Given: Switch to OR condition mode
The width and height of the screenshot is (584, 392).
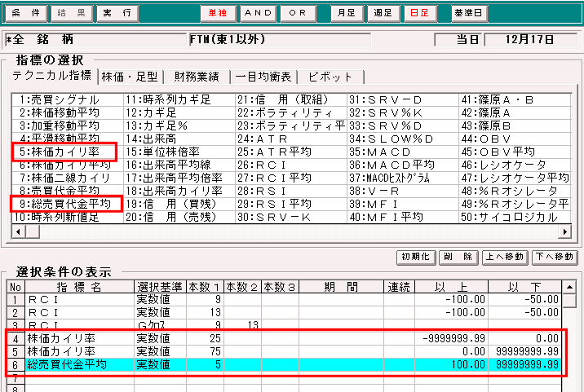Looking at the screenshot, I should [x=299, y=14].
